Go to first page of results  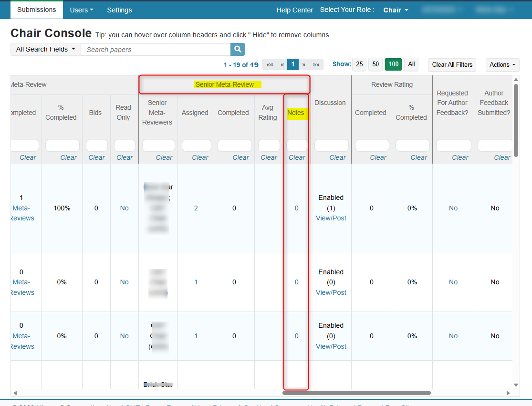[x=270, y=64]
